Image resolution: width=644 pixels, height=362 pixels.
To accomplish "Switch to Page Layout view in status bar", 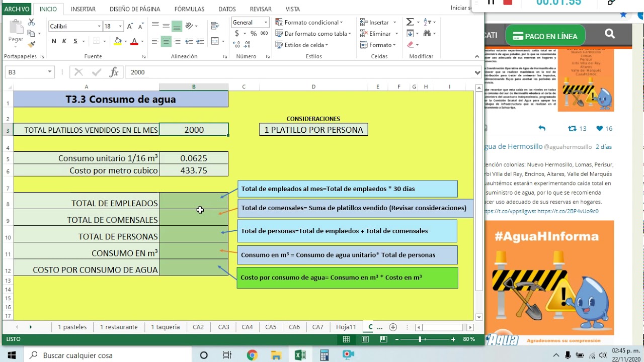I will 365,339.
